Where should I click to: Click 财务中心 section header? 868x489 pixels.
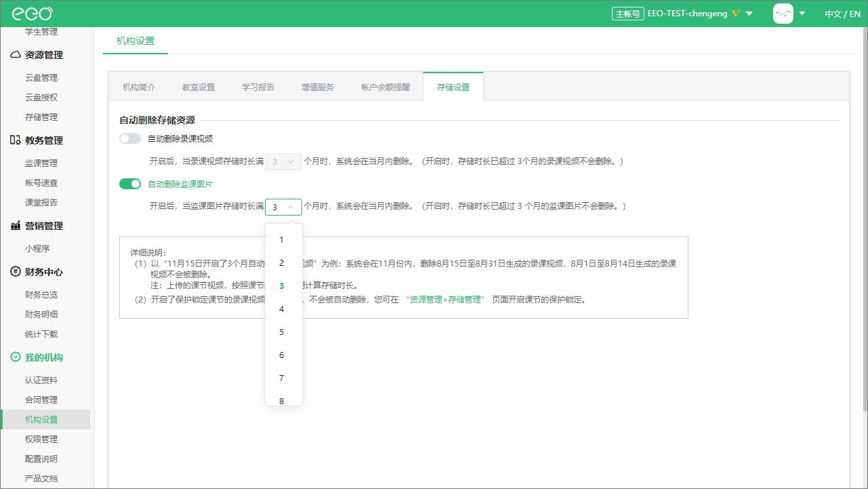[44, 272]
